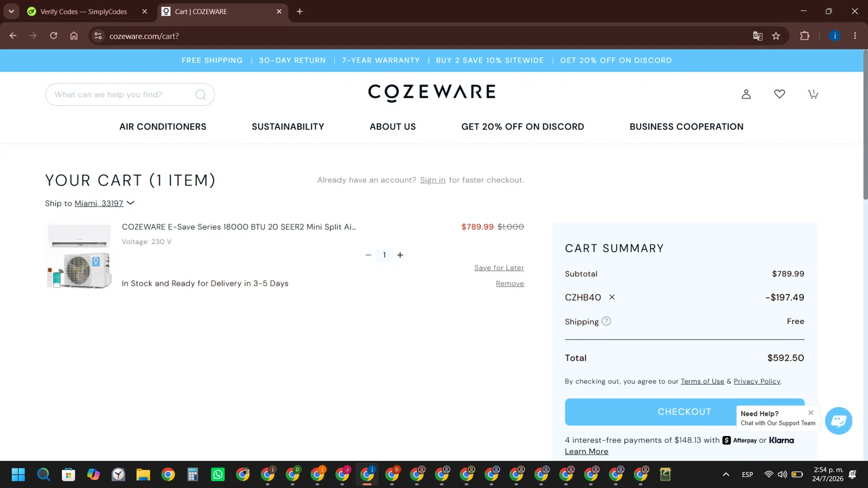Bookmark this page with the star icon
The width and height of the screenshot is (868, 488).
[x=776, y=36]
